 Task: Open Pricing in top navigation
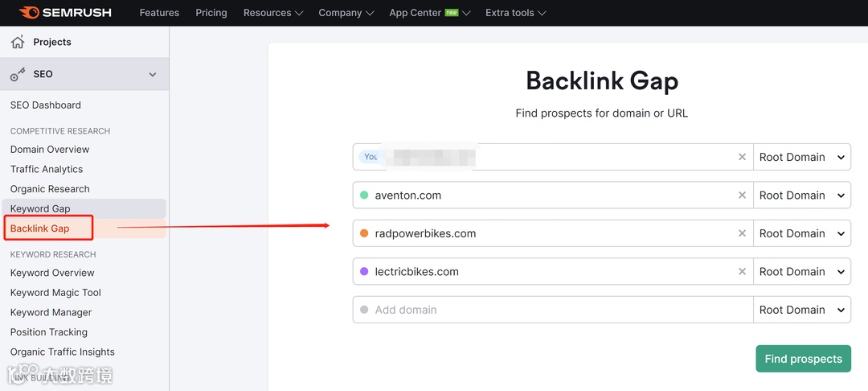(x=211, y=12)
